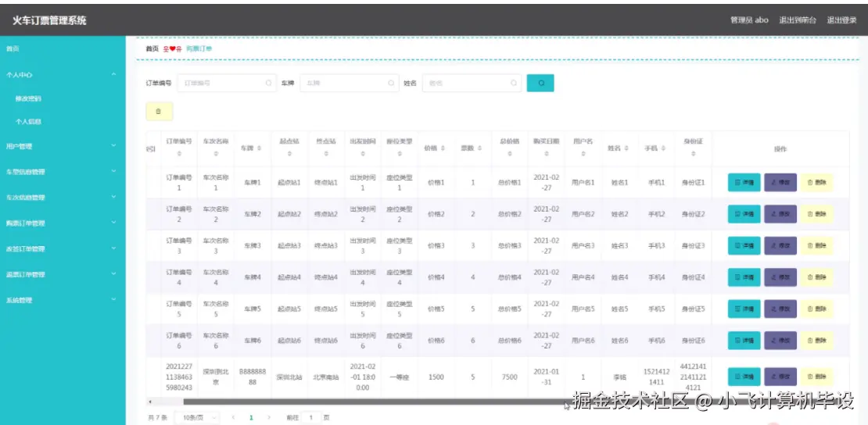Sort by the 车牌 column arrows
Viewport: 868px width, 425px height.
259,149
